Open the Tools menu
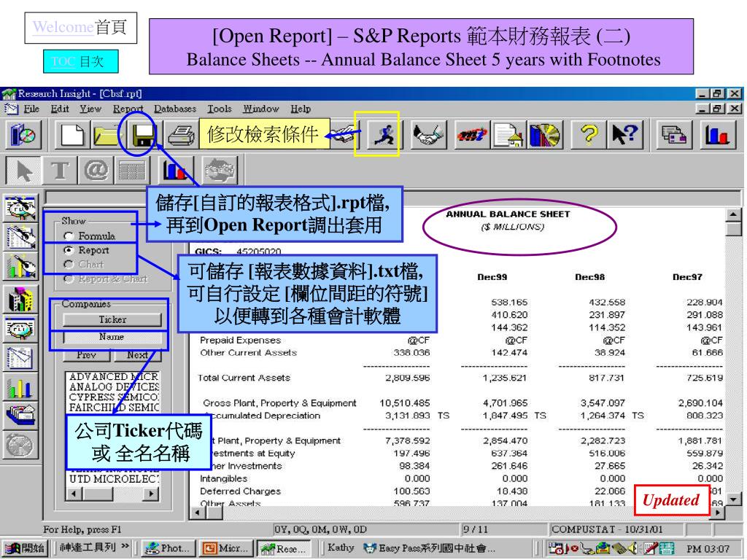This screenshot has width=747, height=560. (219, 109)
